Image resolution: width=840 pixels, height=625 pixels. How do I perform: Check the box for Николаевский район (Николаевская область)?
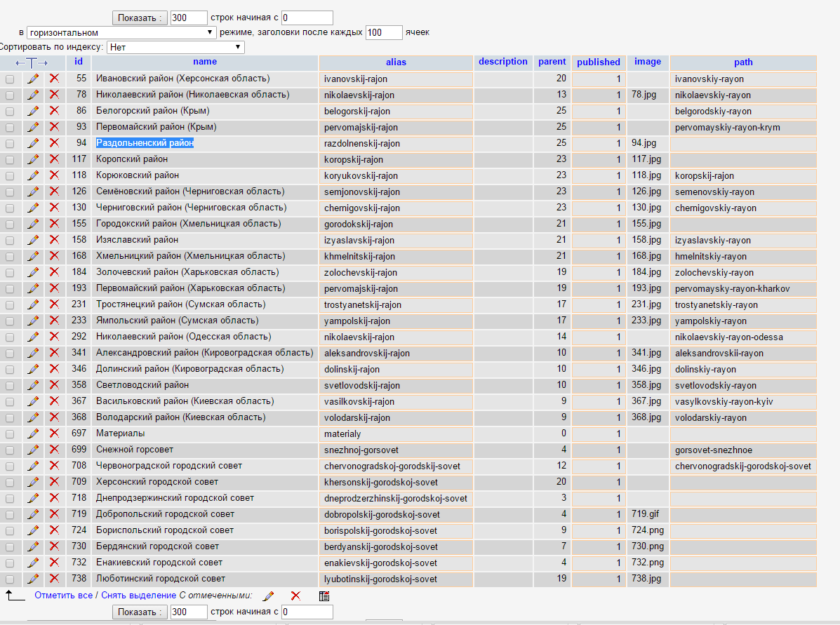[x=10, y=95]
